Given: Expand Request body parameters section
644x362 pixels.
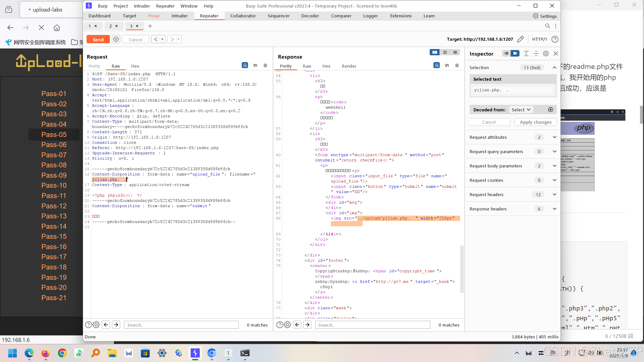Looking at the screenshot, I should pos(554,166).
